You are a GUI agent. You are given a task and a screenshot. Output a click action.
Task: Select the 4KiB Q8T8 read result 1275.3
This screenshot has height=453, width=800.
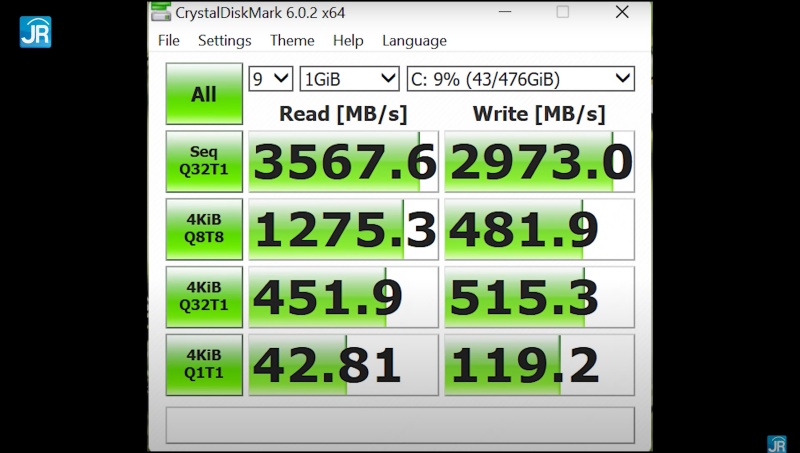pos(343,229)
